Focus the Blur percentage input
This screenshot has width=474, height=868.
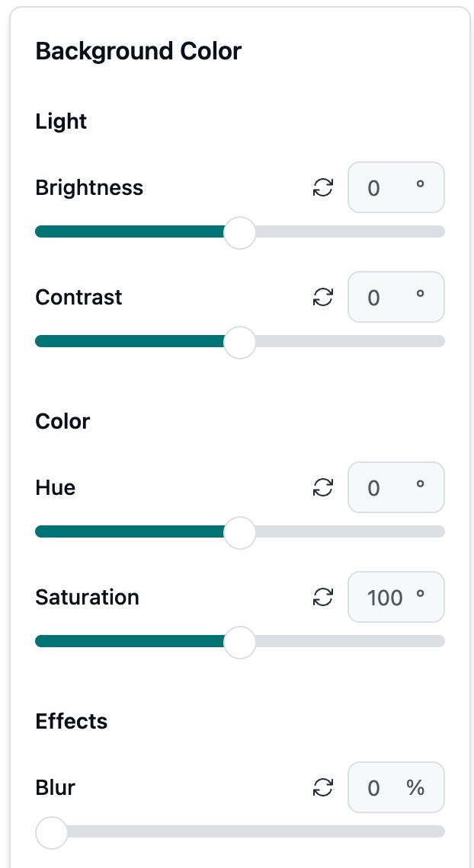coord(386,788)
